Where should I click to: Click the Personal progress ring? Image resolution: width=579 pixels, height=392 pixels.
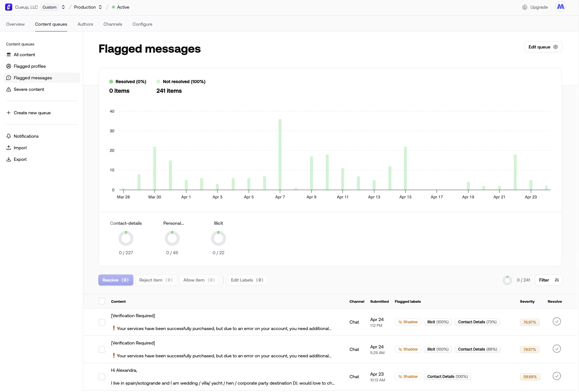[x=172, y=239]
